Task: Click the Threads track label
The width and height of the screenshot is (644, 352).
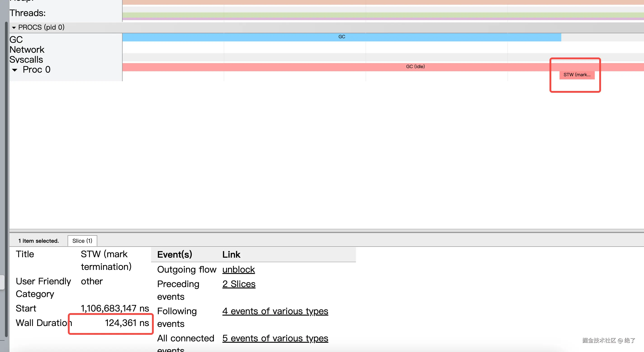Action: click(28, 13)
